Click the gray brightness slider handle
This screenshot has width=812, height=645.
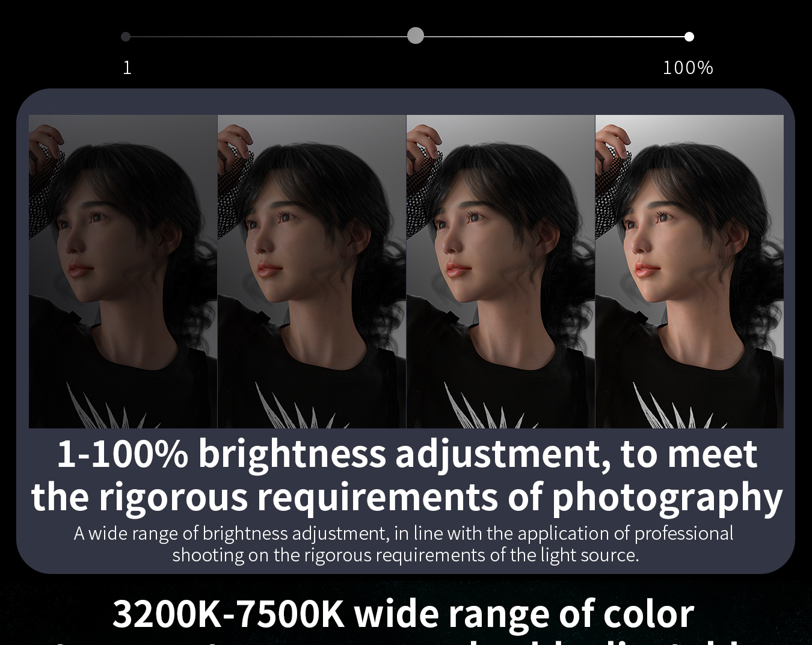[x=416, y=35]
